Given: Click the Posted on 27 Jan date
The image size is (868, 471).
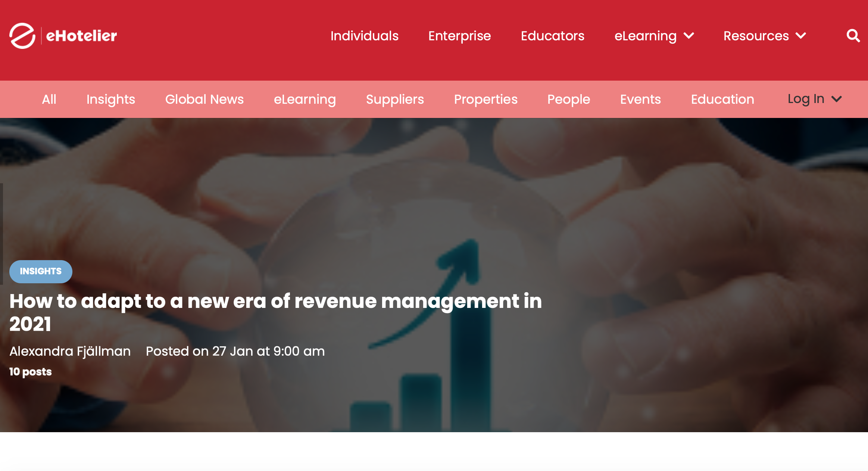Looking at the screenshot, I should 235,351.
